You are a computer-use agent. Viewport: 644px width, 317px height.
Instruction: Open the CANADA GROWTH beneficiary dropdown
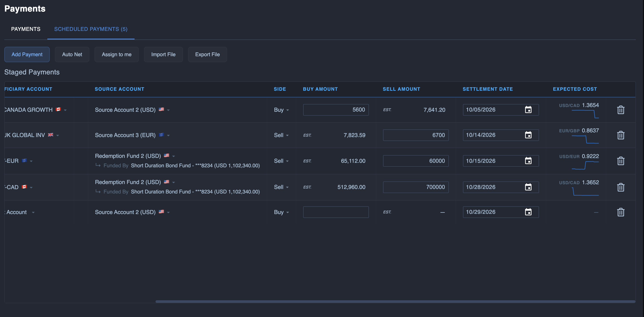(x=65, y=110)
